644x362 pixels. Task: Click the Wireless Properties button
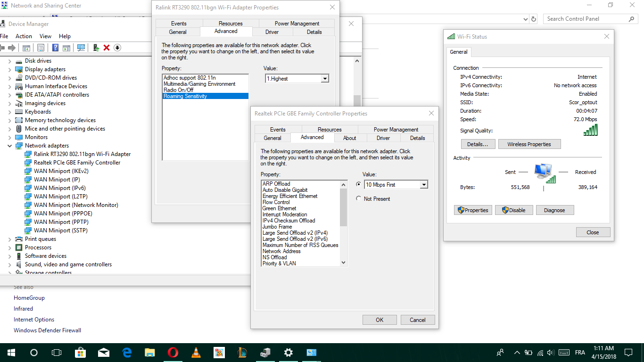point(529,144)
